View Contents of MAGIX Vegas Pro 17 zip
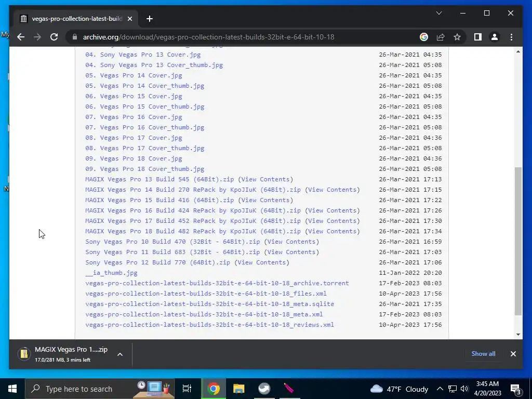Viewport: 532px width, 399px height. tap(332, 221)
